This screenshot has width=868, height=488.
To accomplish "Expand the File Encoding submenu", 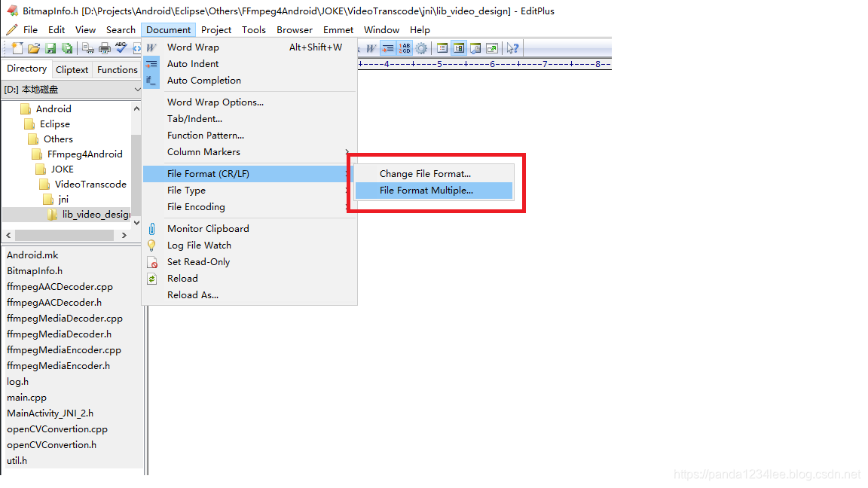I will point(249,206).
